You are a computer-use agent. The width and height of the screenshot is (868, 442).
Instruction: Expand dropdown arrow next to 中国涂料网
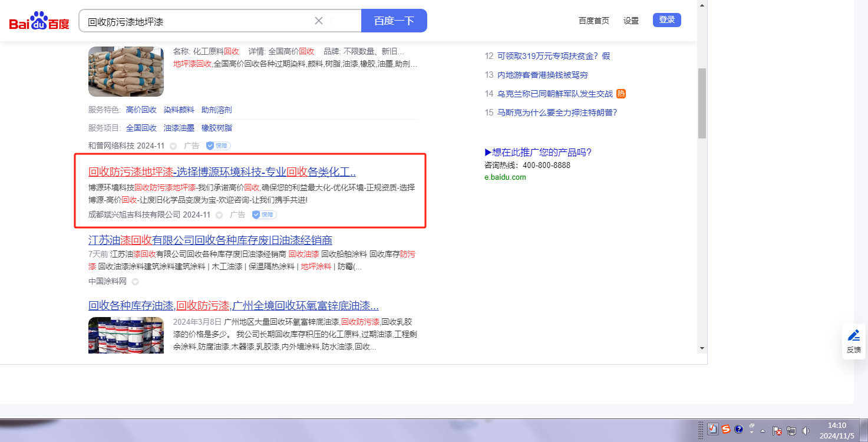click(135, 282)
